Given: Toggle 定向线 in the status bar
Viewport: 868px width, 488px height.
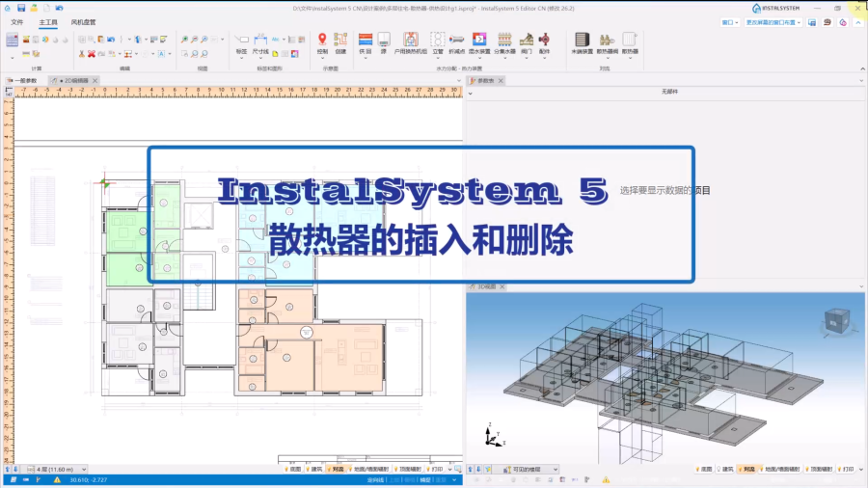Looking at the screenshot, I should coord(375,480).
